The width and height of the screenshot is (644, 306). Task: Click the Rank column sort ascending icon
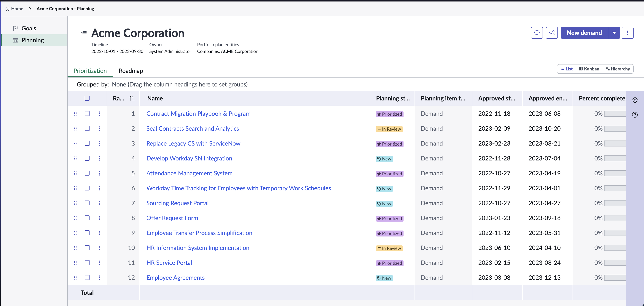tap(132, 98)
